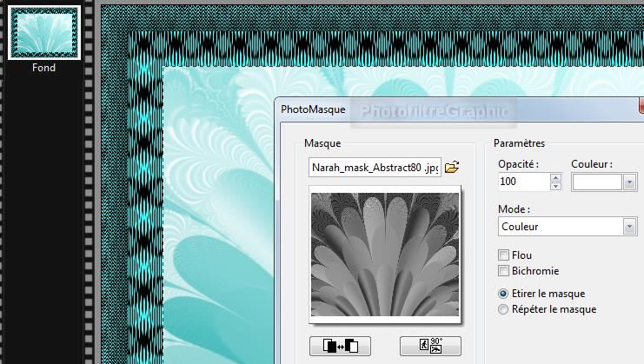Click the grayscale mask preview image
This screenshot has width=644, height=364.
tap(384, 254)
